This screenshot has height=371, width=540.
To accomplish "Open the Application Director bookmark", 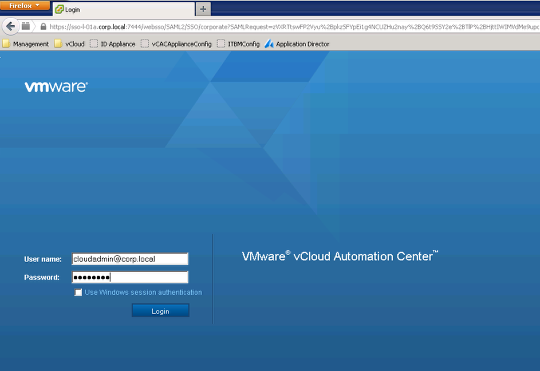I will pyautogui.click(x=297, y=44).
